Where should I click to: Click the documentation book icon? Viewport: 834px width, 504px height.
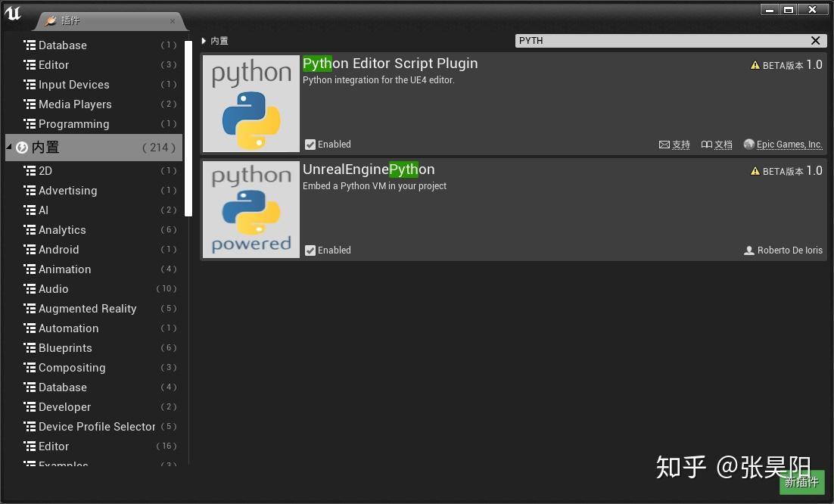(x=706, y=145)
